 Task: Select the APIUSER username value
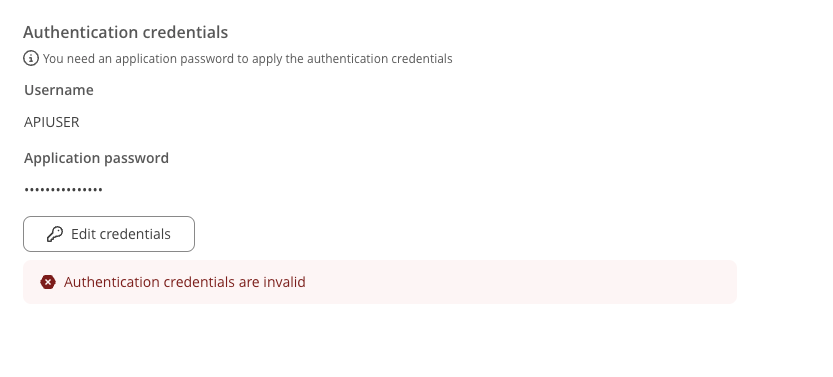coord(52,122)
